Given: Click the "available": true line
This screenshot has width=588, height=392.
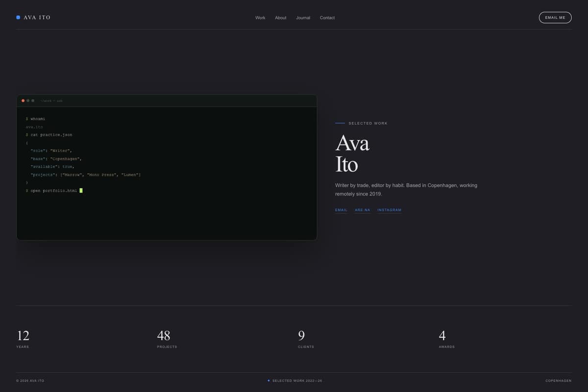Looking at the screenshot, I should pos(52,167).
